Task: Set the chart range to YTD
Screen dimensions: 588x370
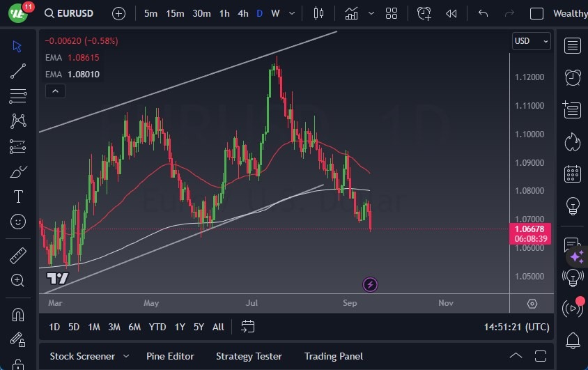Action: [157, 327]
